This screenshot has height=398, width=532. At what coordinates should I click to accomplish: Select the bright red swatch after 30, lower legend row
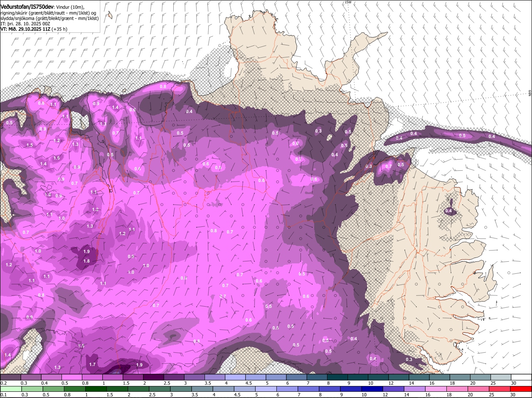[x=521, y=389]
